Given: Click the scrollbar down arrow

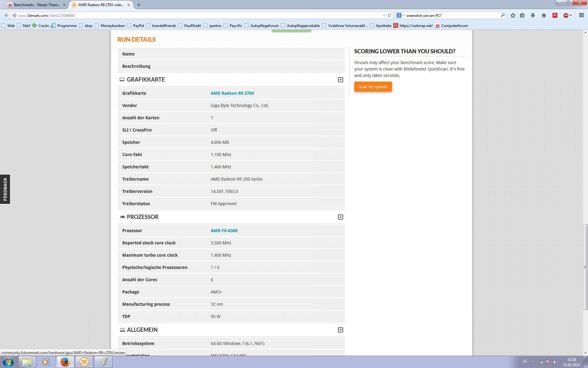Looking at the screenshot, I should pos(585,353).
